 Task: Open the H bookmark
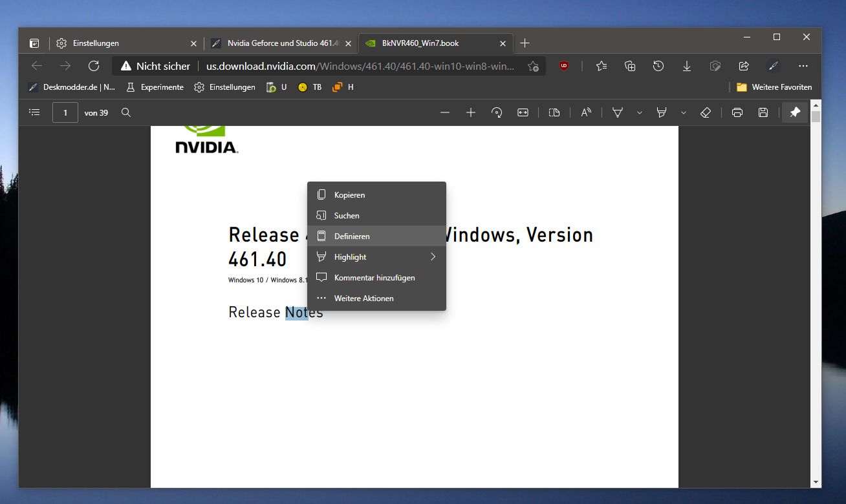[343, 87]
